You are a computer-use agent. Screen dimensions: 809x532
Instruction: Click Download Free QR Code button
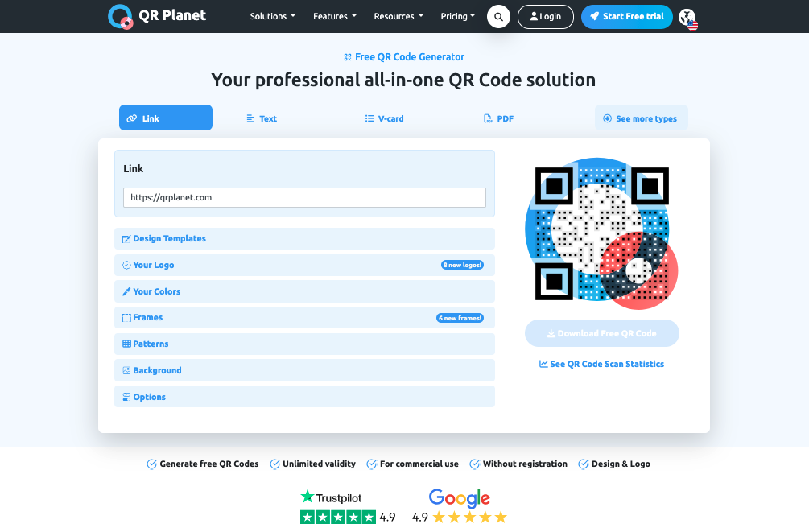click(602, 333)
